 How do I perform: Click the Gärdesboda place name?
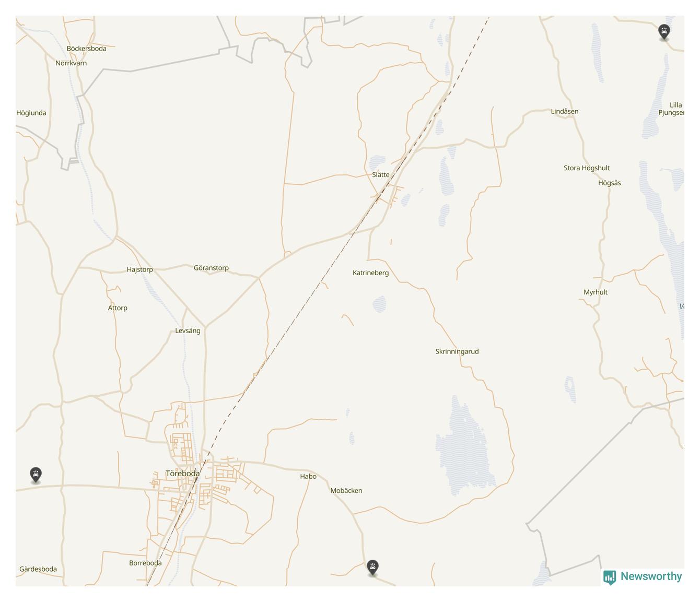[38, 570]
